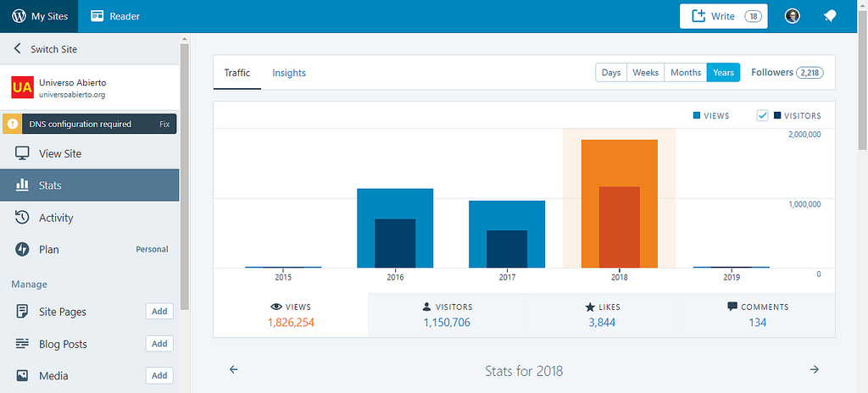Open Activity in the sidebar
Screen dimensions: 868x393
point(56,218)
